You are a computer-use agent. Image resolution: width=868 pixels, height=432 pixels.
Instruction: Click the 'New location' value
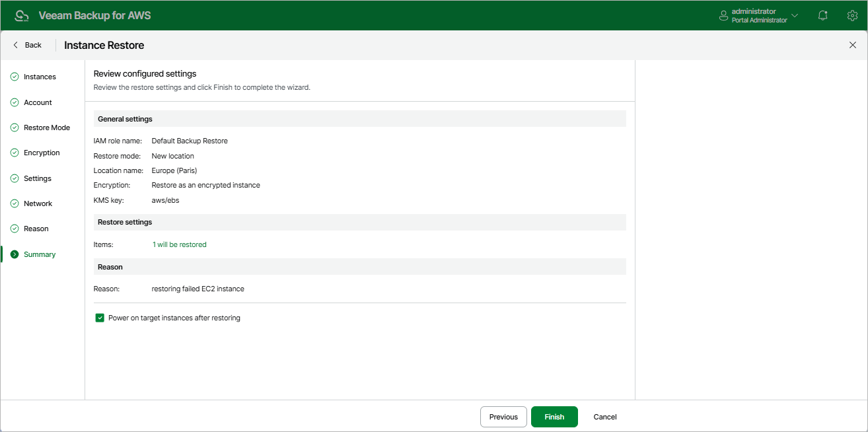(173, 156)
